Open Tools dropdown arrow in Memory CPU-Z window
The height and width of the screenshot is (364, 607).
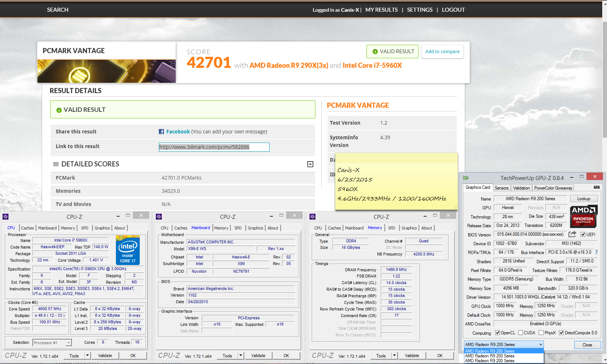coord(394,356)
